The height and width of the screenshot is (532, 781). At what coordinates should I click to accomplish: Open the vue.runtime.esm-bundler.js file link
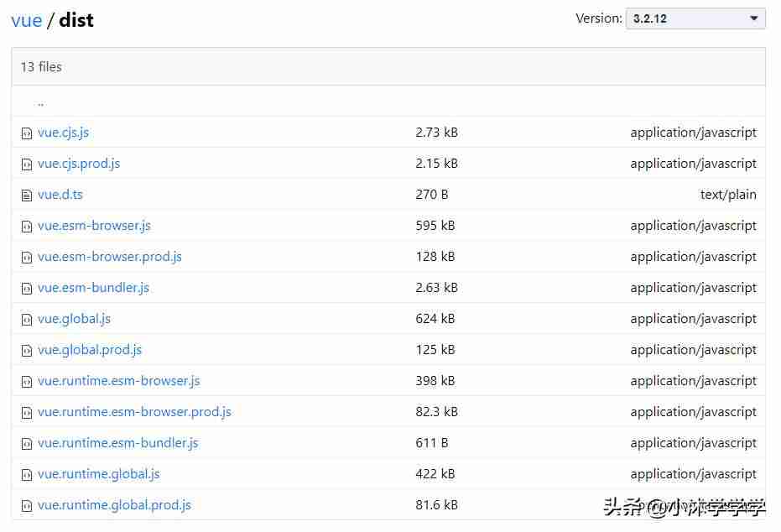tap(118, 442)
